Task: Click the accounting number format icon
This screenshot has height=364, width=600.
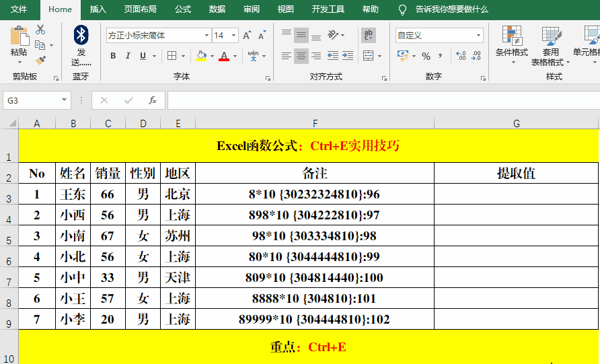Action: [403, 56]
